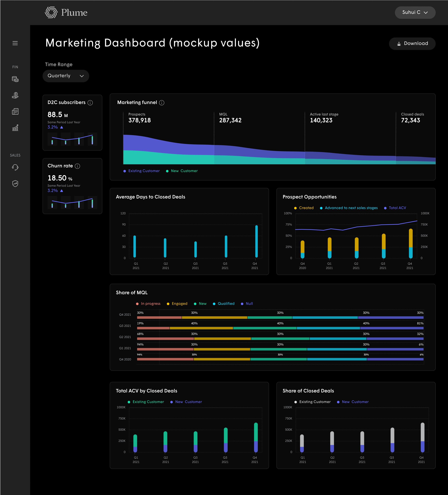Screen dimensions: 448x495
Task: Click the Q4 2021 bar in Share of Closed Deals
Action: pos(422,437)
